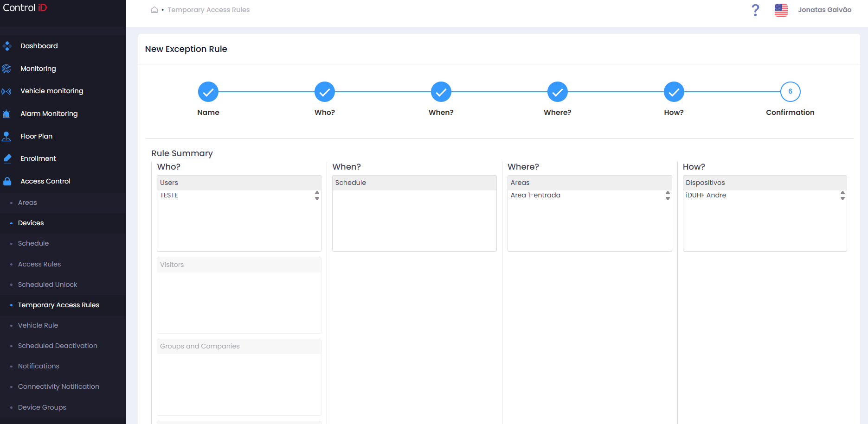Viewport: 868px width, 424px height.
Task: Open the Dashboard sidebar icon
Action: tap(7, 46)
